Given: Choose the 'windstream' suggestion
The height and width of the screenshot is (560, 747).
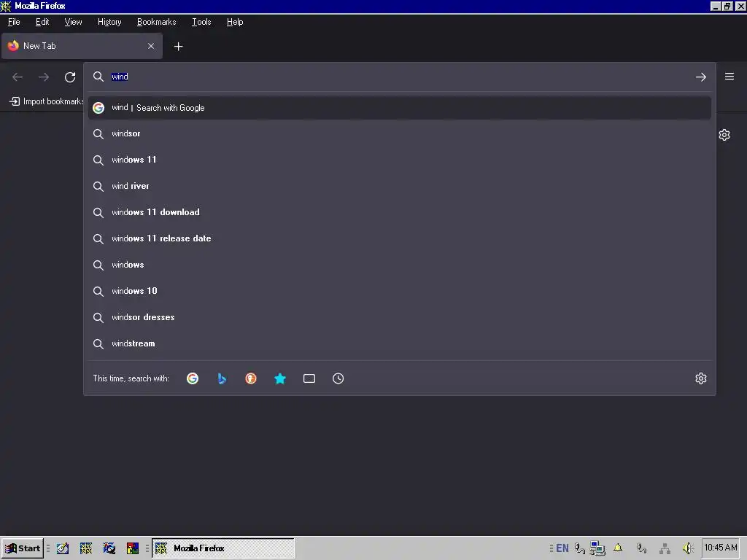Looking at the screenshot, I should tap(399, 343).
